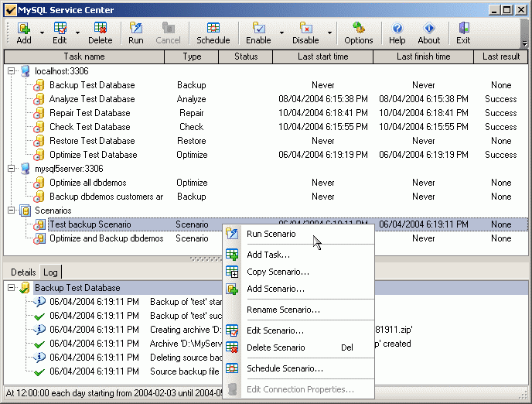Click the Copy Scenario menu icon
Image resolution: width=532 pixels, height=404 pixels.
coord(232,272)
